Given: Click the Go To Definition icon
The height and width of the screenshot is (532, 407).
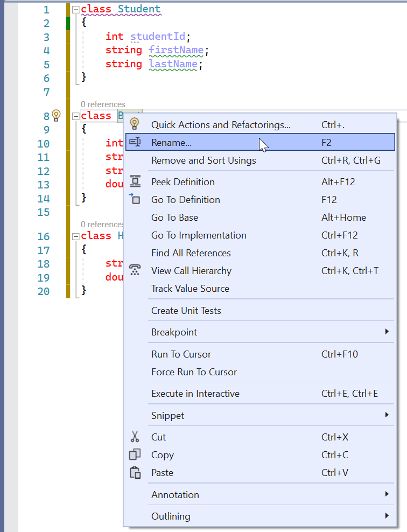Looking at the screenshot, I should click(x=135, y=199).
